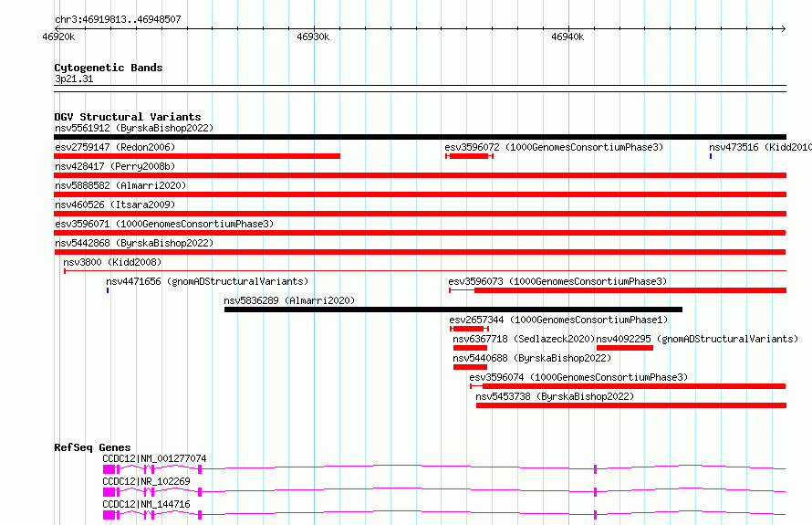Click the red nsv460526 variant bar
This screenshot has width=812, height=525.
coord(420,214)
